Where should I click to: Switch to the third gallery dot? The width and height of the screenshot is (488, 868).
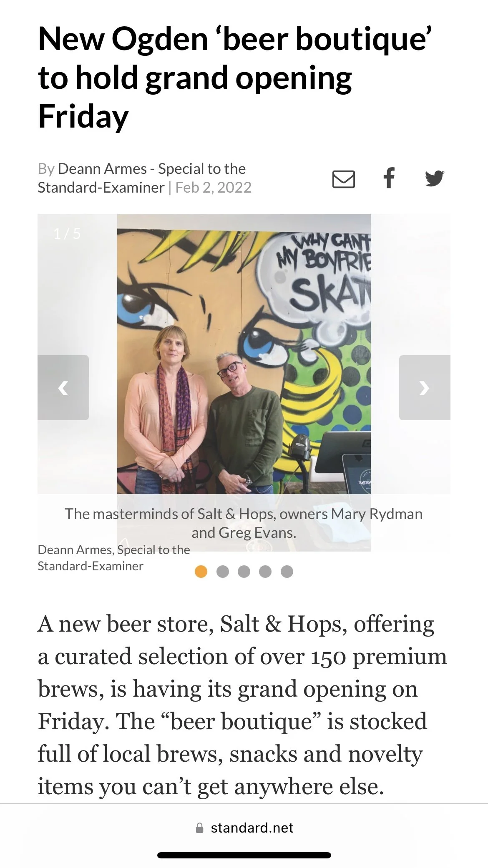tap(244, 571)
